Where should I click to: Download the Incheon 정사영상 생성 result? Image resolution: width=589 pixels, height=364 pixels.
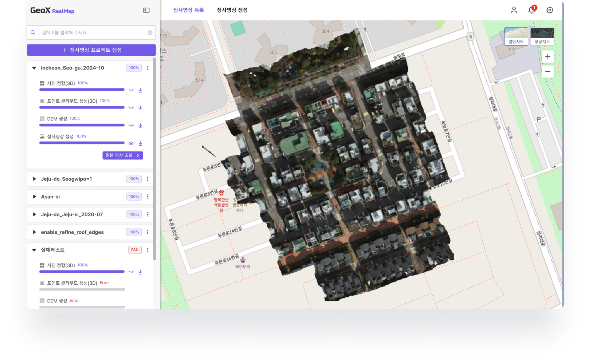point(140,143)
